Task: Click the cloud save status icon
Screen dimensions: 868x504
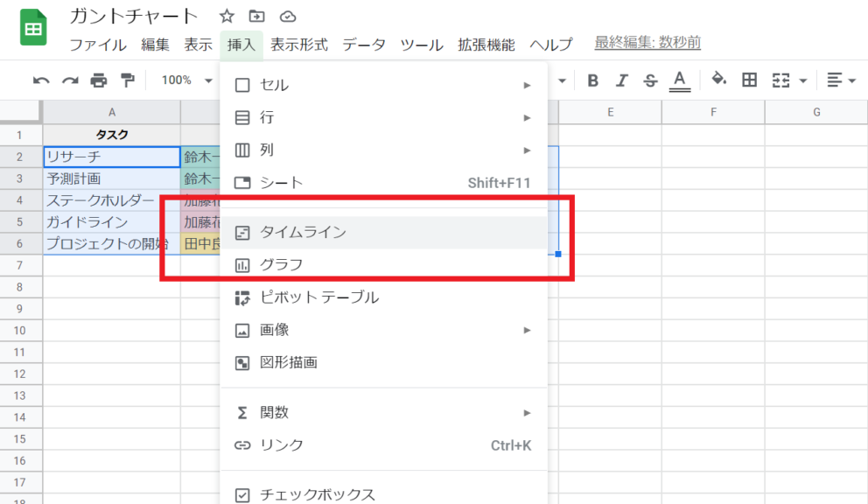Action: (287, 15)
